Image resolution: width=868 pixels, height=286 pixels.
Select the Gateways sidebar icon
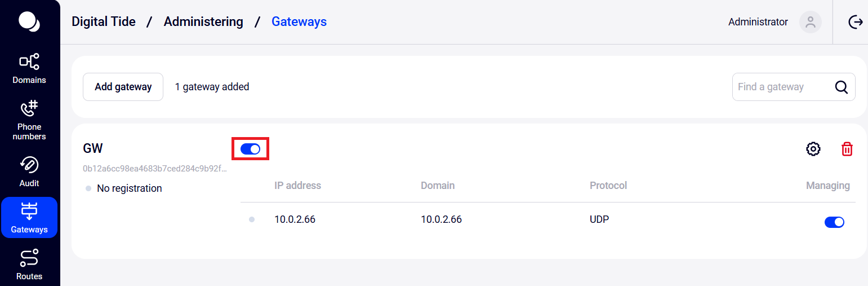point(29,218)
